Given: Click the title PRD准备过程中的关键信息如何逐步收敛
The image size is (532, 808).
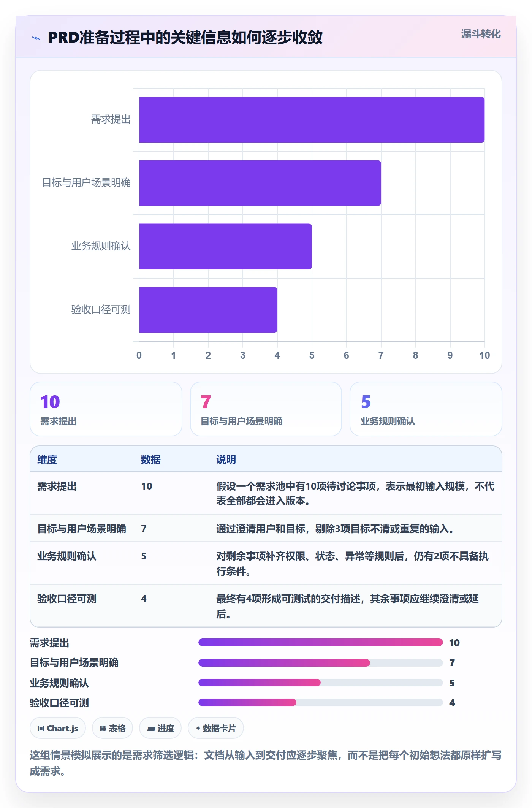Looking at the screenshot, I should [185, 38].
